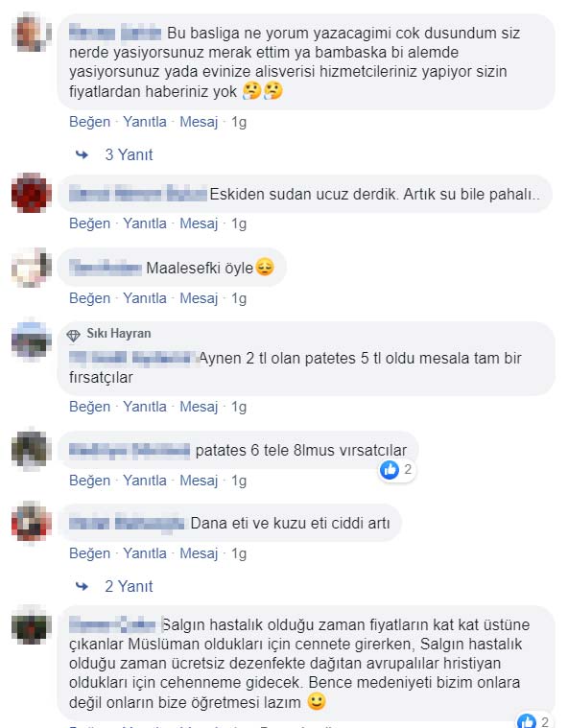
Task: Open avatar of 'Dana eti ve kuzu' commenter
Action: tap(32, 521)
